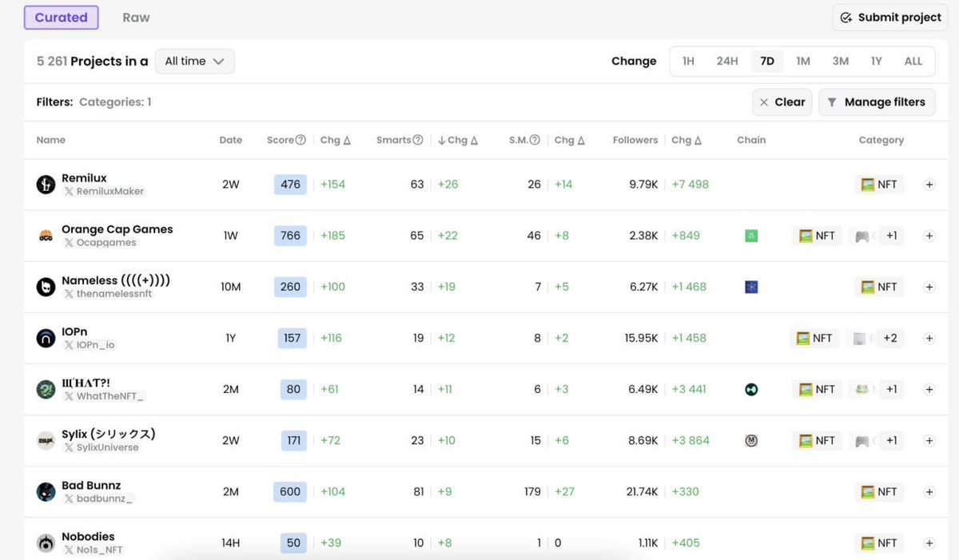Open Manage filters

[x=877, y=102]
